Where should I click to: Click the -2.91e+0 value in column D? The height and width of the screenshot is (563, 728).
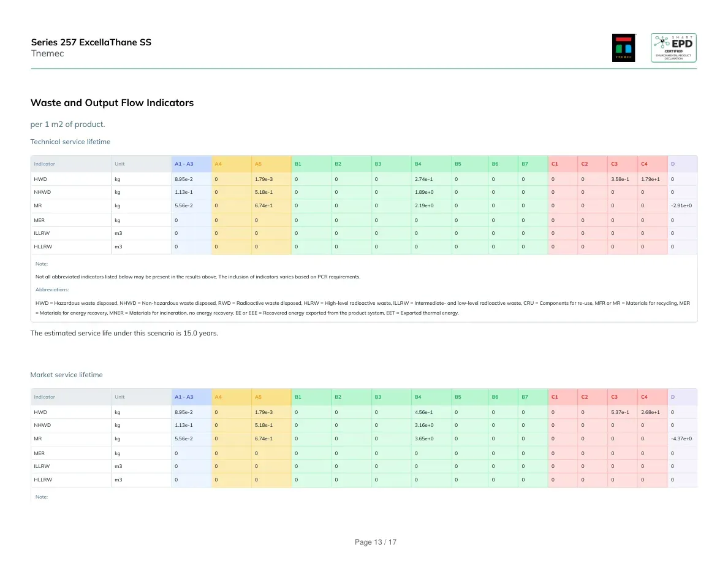click(x=681, y=206)
